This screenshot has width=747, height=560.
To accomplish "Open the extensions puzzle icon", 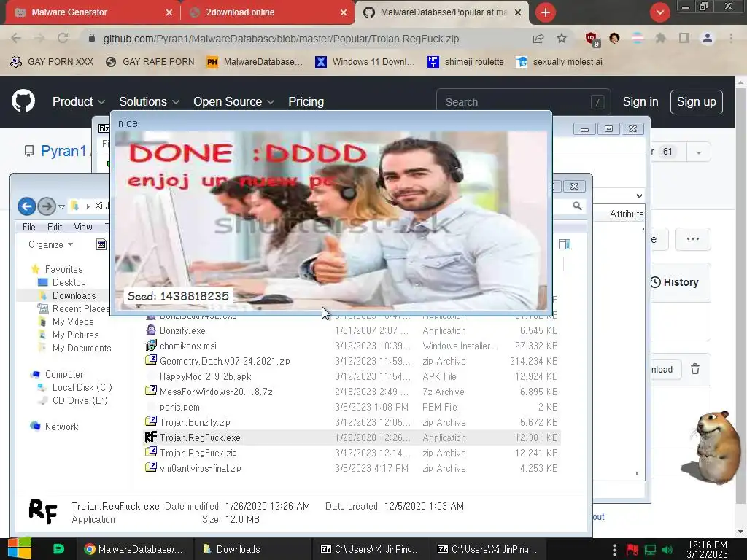I will point(660,38).
